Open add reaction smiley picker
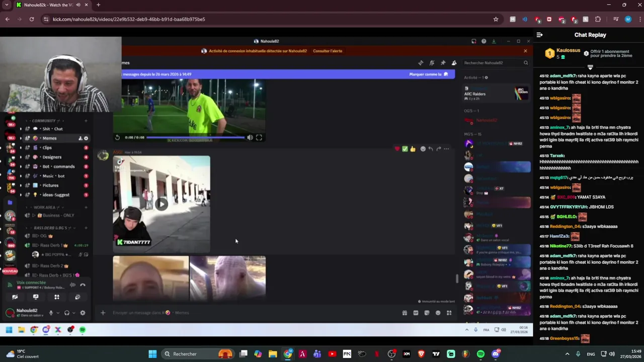Screen dimensions: 644x362 [x=423, y=149]
